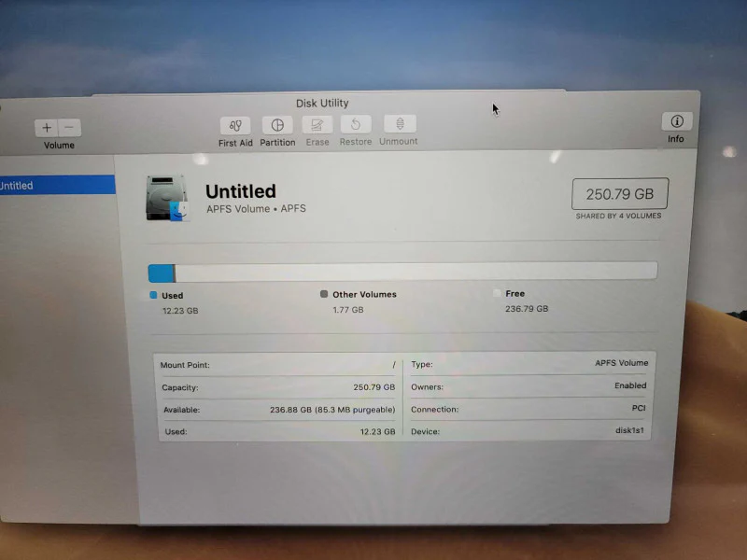Click the Restore arrow icon
The image size is (747, 560).
pyautogui.click(x=356, y=124)
